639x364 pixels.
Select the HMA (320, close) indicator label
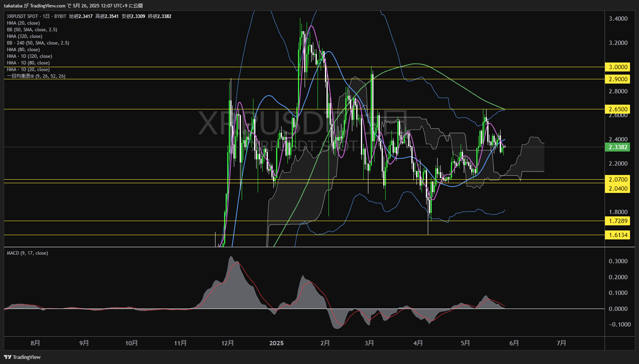[x=25, y=36]
